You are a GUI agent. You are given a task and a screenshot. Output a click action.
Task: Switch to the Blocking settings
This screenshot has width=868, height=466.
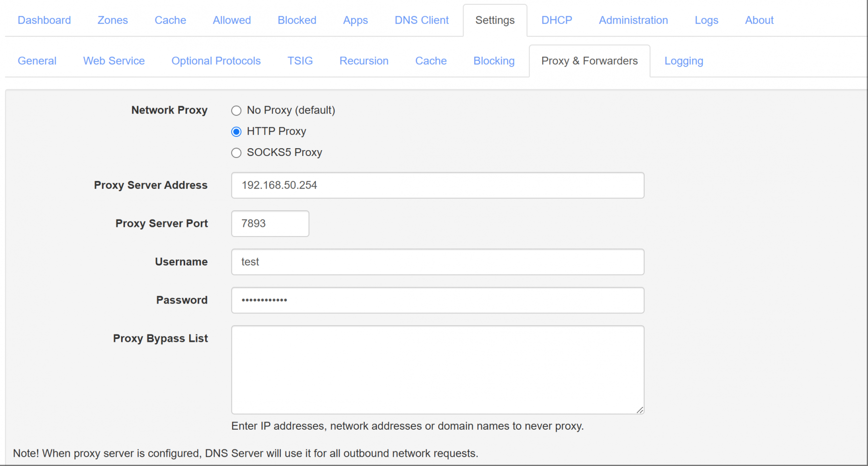[x=493, y=61]
